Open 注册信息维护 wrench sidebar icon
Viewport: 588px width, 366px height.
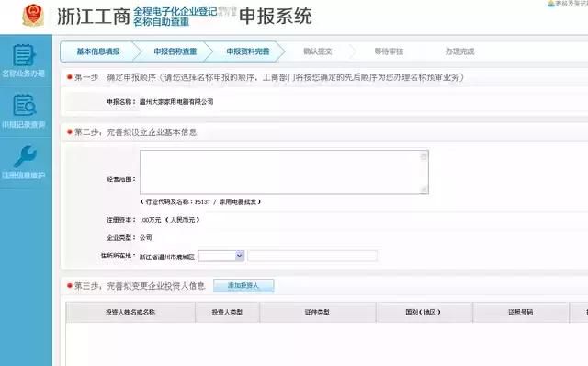coord(25,156)
